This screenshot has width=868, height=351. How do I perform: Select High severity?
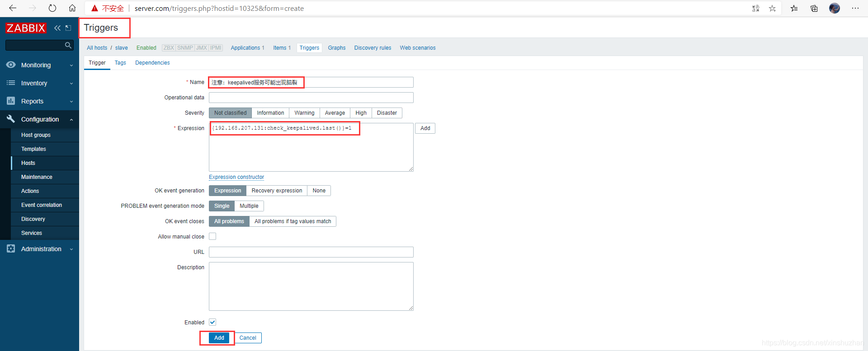(361, 113)
